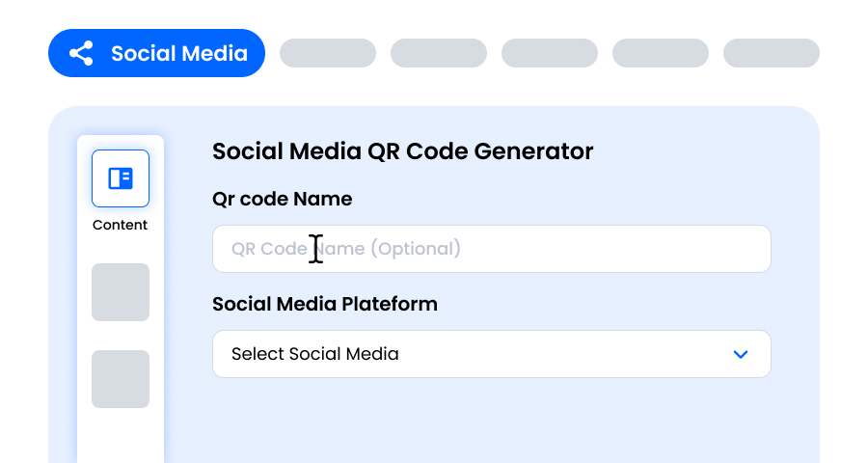Open the Social Media tab label
The width and height of the screenshot is (868, 463).
178,53
